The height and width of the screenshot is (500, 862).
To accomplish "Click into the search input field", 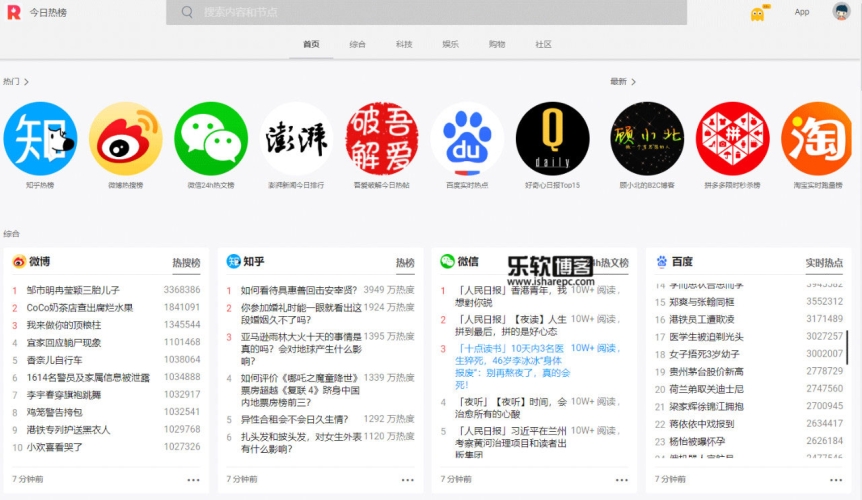I will [427, 12].
